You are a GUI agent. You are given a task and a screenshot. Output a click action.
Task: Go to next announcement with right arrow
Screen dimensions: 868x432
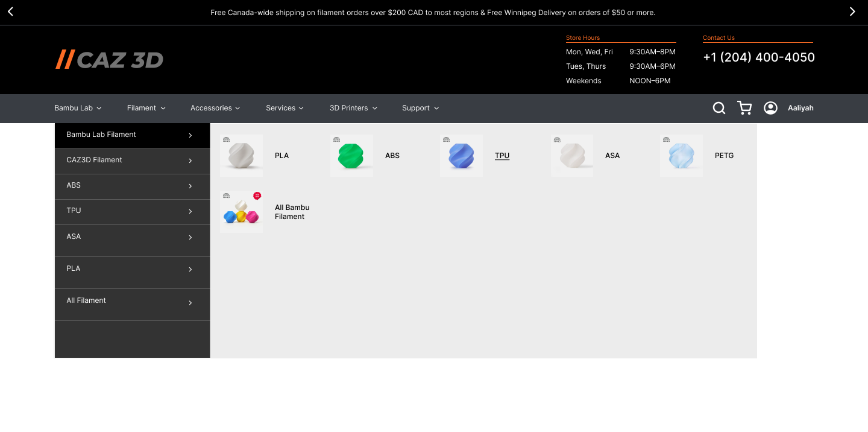[x=852, y=11]
